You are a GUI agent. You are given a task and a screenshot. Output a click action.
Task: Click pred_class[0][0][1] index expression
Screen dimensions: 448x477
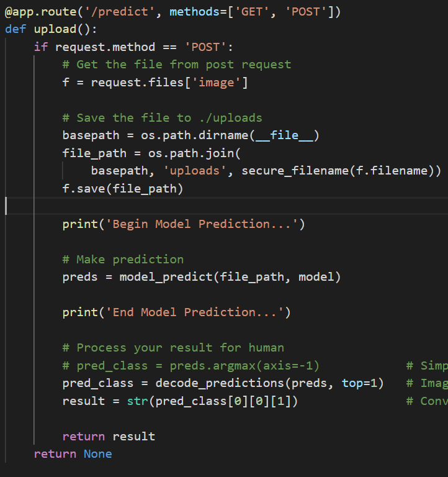click(223, 401)
